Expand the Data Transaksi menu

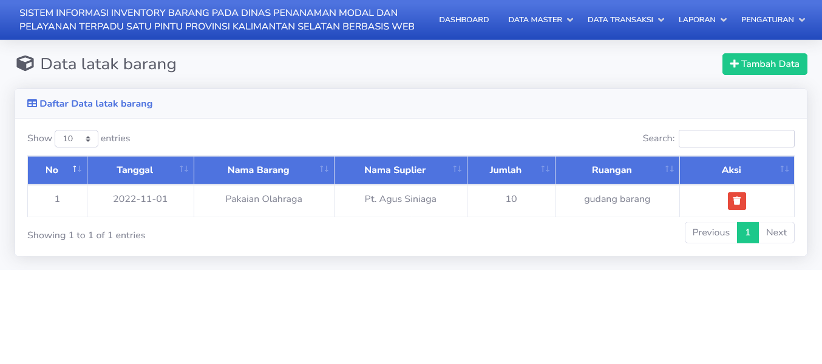point(625,19)
